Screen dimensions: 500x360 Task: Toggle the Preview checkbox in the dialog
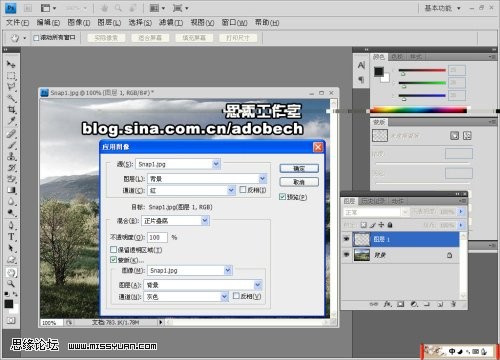pyautogui.click(x=282, y=197)
